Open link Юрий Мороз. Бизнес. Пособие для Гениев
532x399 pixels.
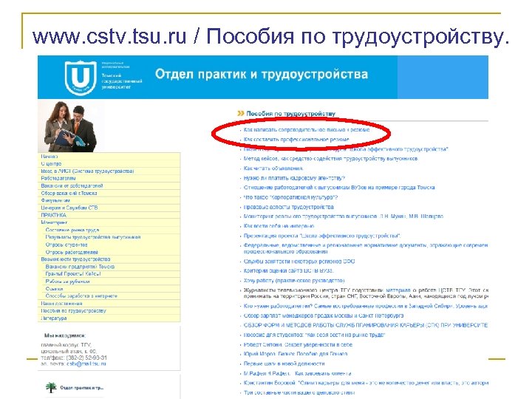tap(296, 353)
